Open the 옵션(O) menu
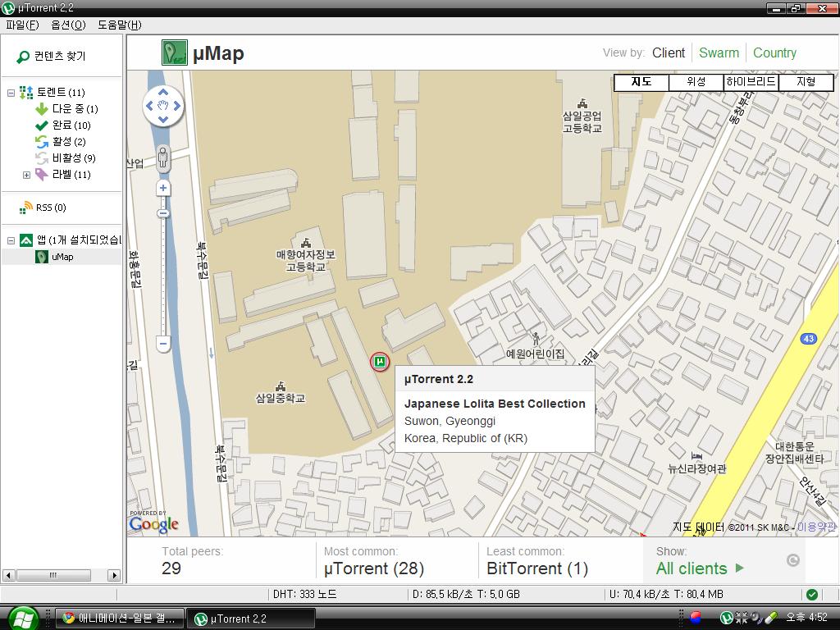The width and height of the screenshot is (840, 630). [68, 25]
